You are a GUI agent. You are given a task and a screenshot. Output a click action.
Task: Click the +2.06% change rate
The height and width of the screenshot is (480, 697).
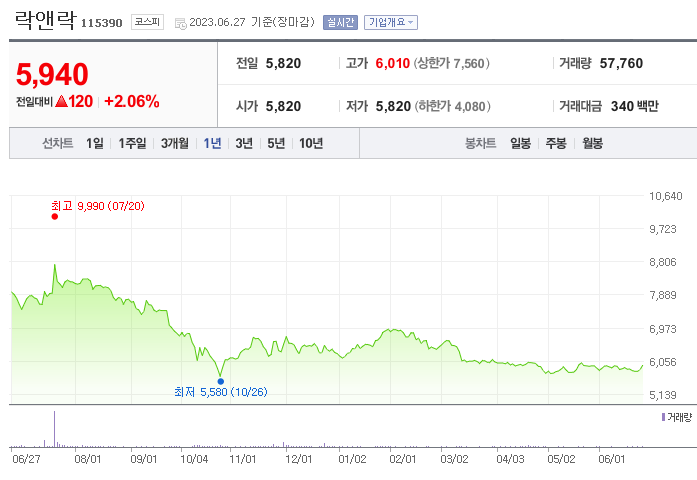click(132, 101)
